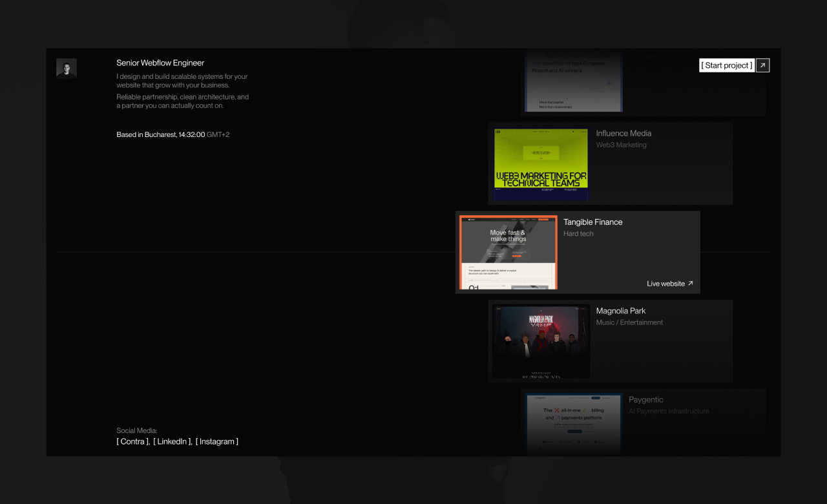View the Magnolia Park project thumbnail
The width and height of the screenshot is (827, 504).
541,341
